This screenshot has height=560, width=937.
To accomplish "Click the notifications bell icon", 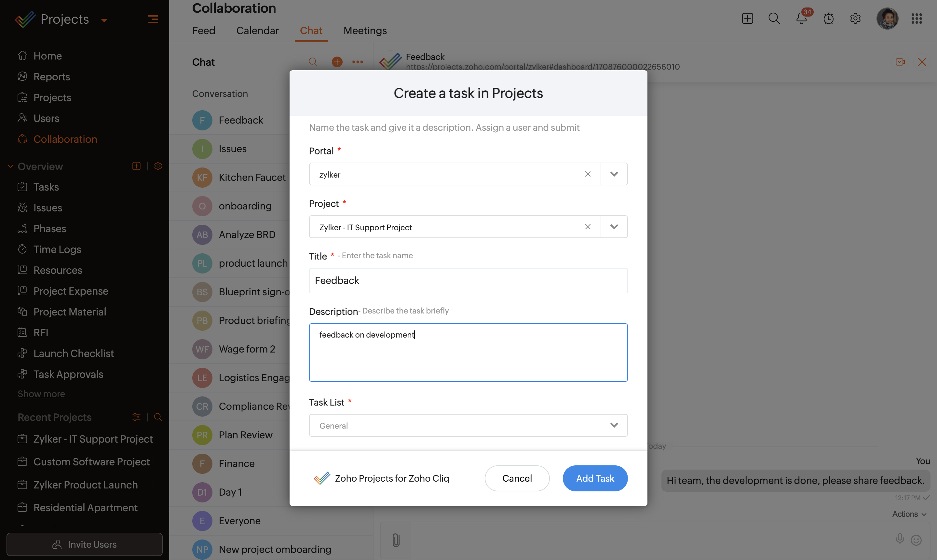I will tap(801, 19).
